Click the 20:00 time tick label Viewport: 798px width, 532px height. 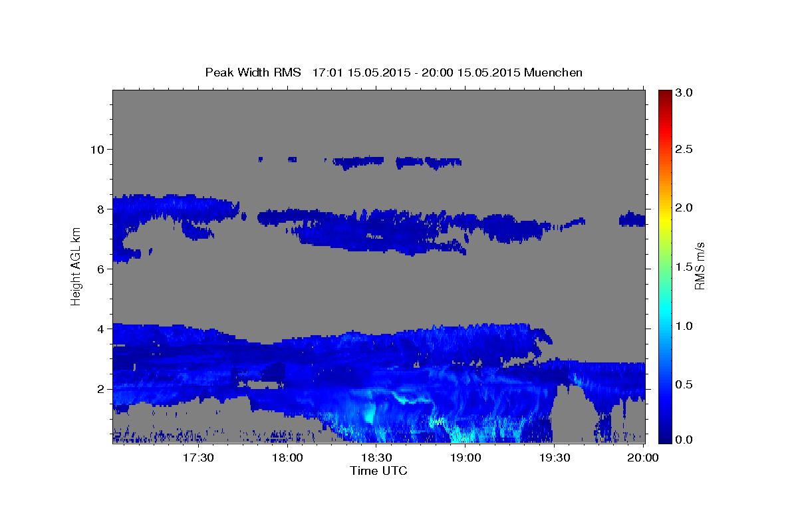[x=643, y=458]
